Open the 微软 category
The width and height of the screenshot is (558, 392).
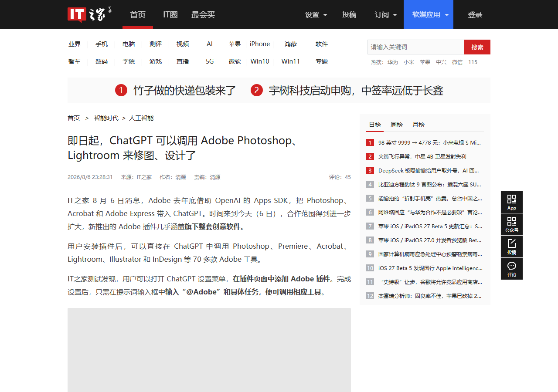pyautogui.click(x=235, y=61)
